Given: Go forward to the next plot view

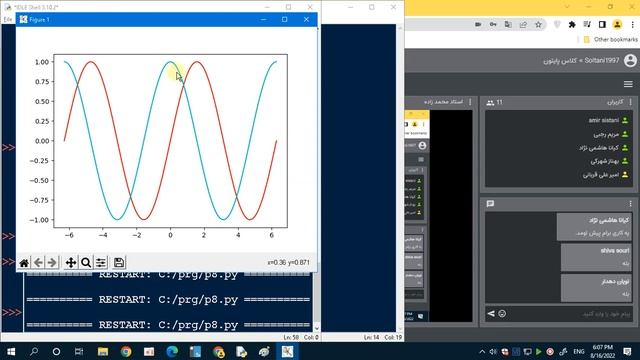Looking at the screenshot, I should point(52,262).
